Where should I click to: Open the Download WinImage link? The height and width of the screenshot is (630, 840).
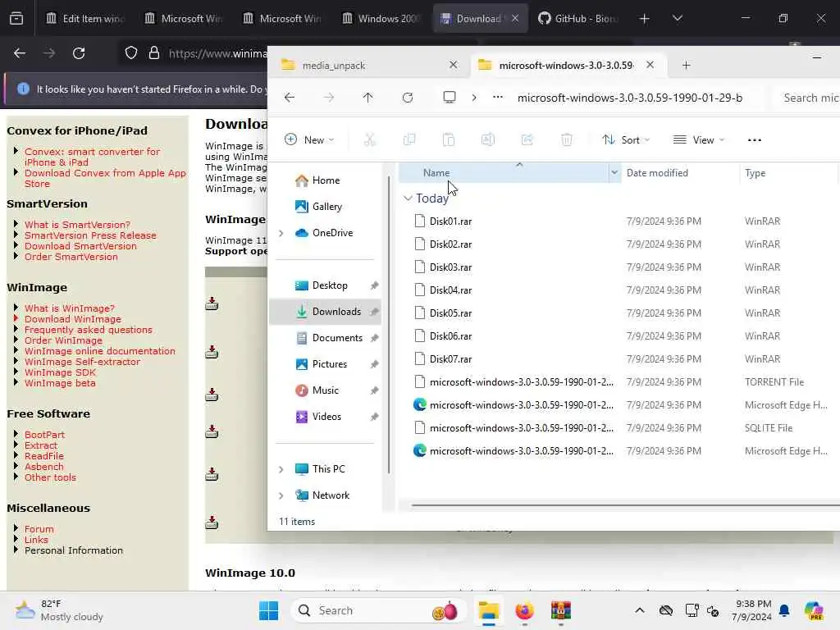pyautogui.click(x=73, y=319)
